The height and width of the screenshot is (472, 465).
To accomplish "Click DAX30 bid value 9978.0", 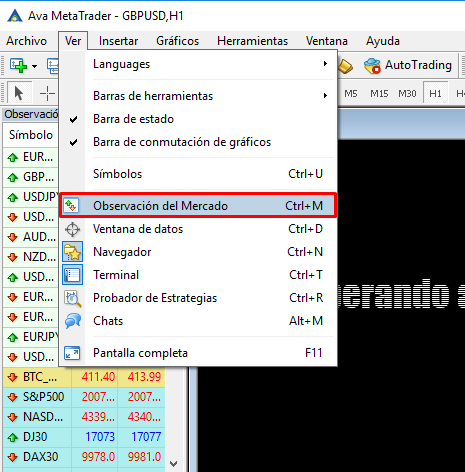I will tap(98, 457).
